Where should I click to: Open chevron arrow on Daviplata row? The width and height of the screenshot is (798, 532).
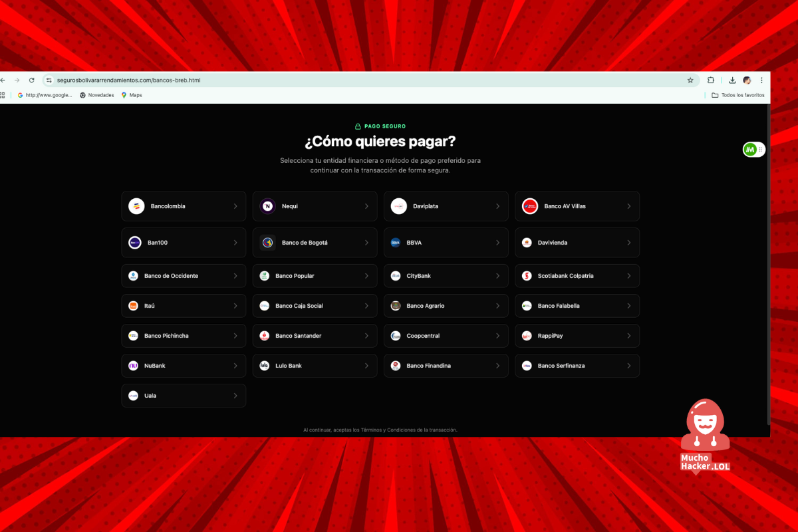pos(497,206)
